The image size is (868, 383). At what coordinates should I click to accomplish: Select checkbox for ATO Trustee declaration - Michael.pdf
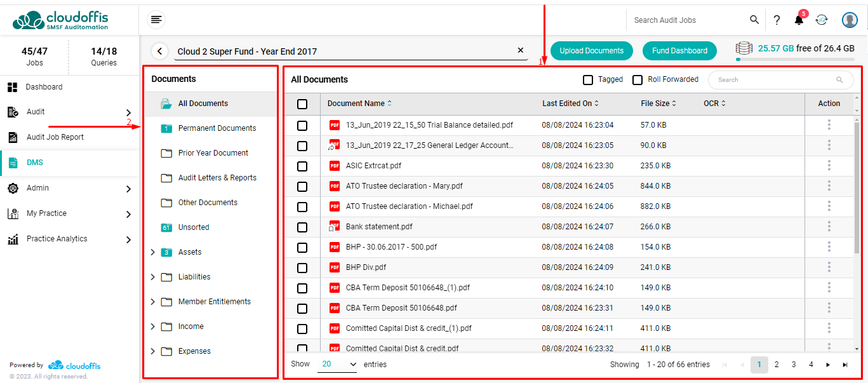pyautogui.click(x=302, y=207)
